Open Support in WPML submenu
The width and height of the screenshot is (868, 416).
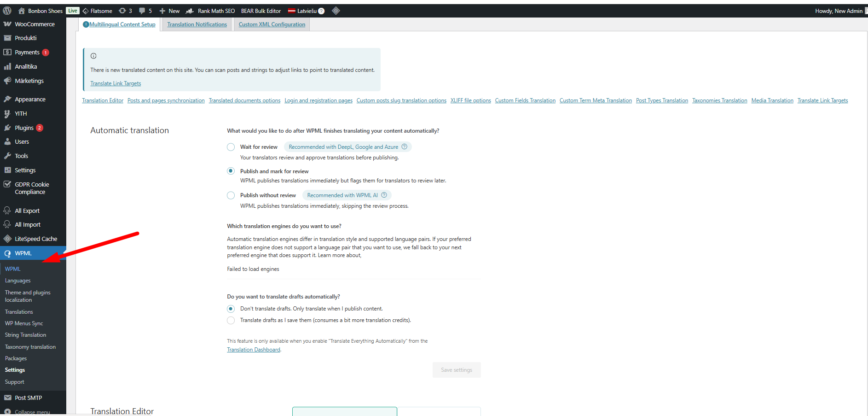pyautogui.click(x=14, y=382)
